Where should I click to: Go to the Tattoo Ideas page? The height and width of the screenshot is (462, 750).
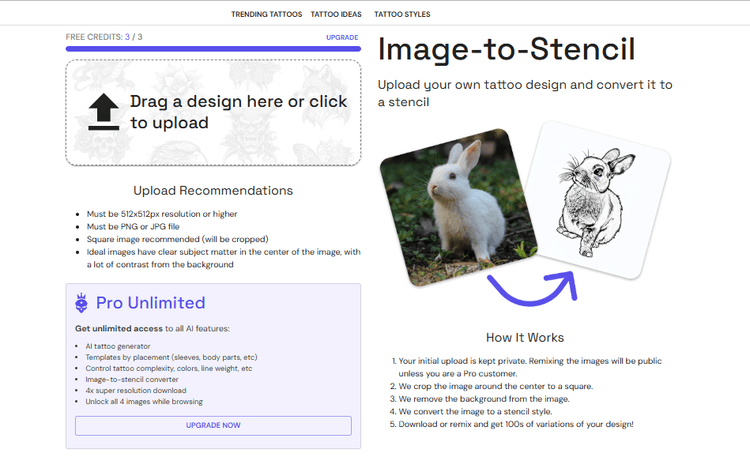click(x=338, y=15)
